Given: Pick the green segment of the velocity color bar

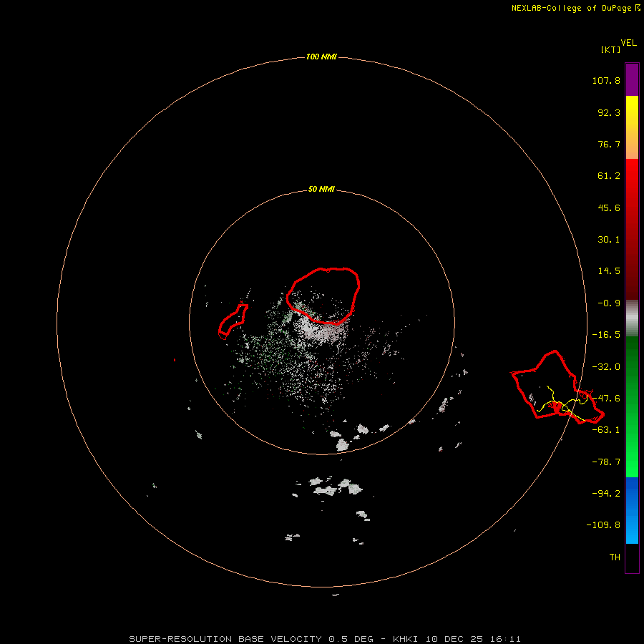Looking at the screenshot, I should coord(632,406).
